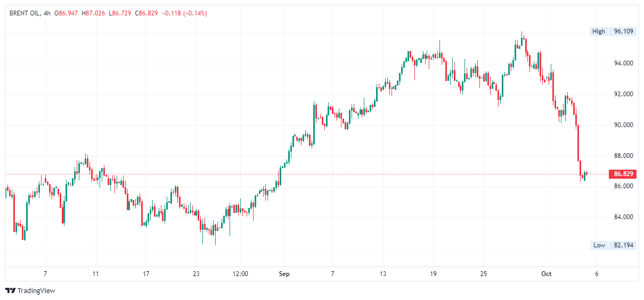Open the TradingView text link
This screenshot has width=644, height=300.
pos(36,290)
